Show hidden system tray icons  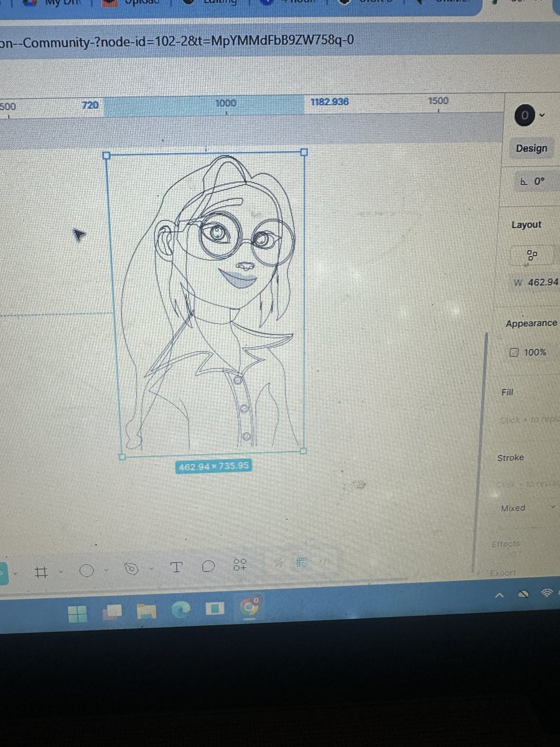pos(500,595)
